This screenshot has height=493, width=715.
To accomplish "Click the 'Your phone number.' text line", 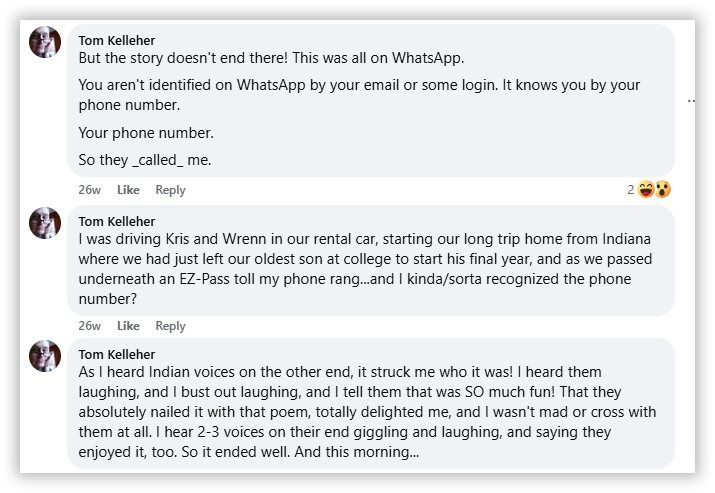I will pos(146,133).
